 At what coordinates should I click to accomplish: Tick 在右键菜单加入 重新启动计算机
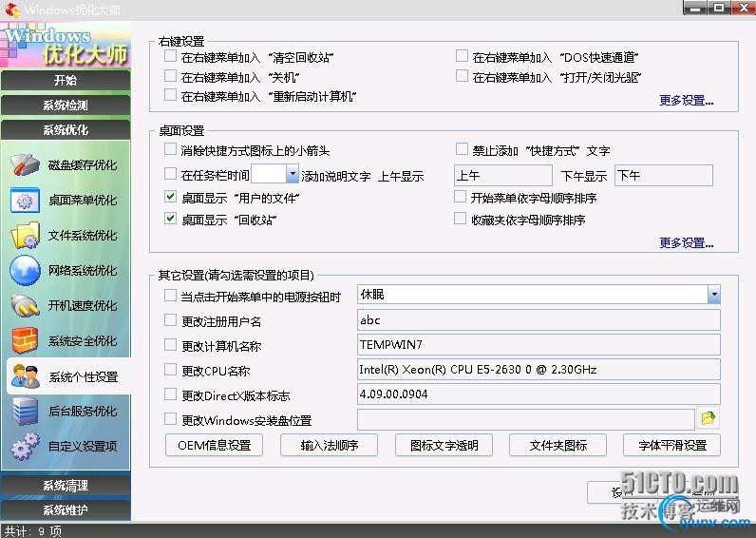click(x=170, y=94)
